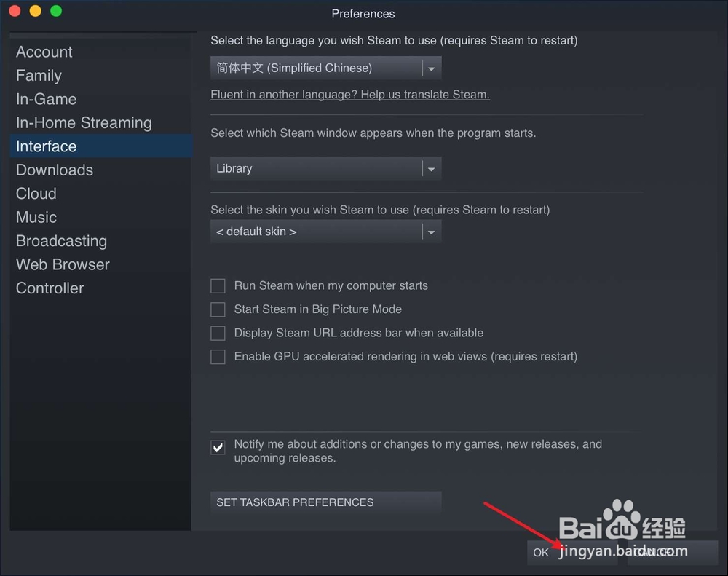Toggle GPU accelerated rendering checkbox
This screenshot has width=728, height=576.
[x=218, y=357]
